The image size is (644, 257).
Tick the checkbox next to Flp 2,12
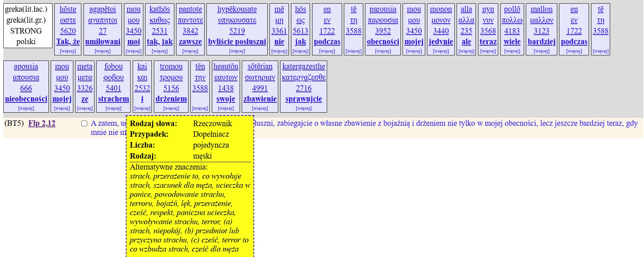click(x=84, y=124)
